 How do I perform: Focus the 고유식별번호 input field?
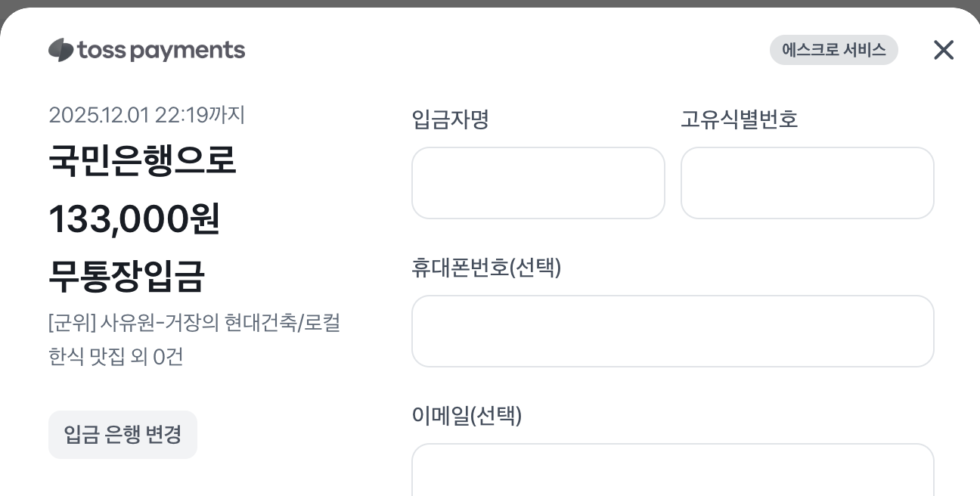807,183
